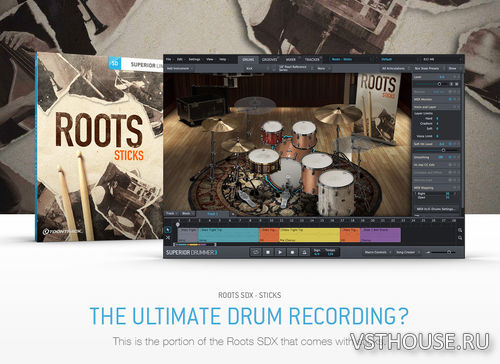Open the Settings menu

pyautogui.click(x=194, y=59)
